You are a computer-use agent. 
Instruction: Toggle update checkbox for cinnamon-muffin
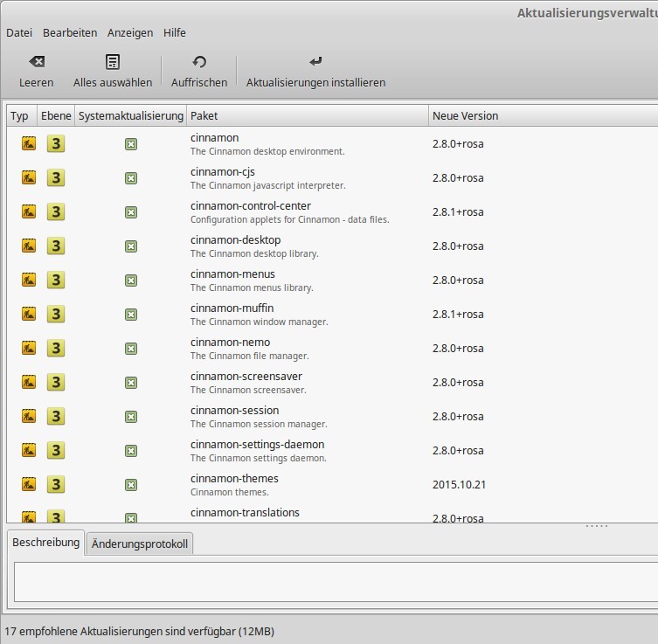(131, 315)
